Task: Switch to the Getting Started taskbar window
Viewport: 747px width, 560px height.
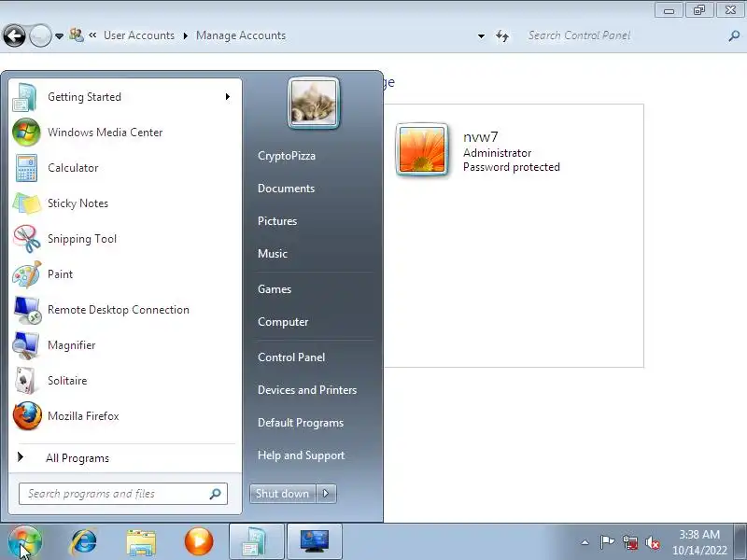Action: 257,541
